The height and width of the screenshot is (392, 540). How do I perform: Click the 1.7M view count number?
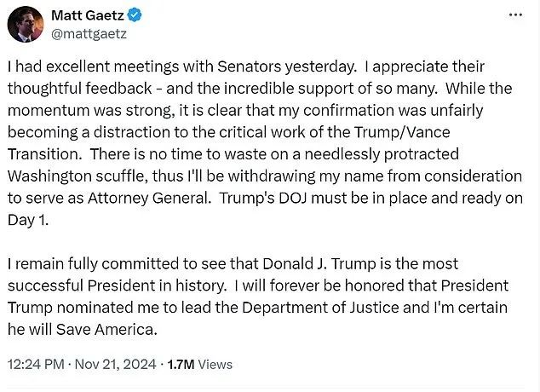coord(181,365)
